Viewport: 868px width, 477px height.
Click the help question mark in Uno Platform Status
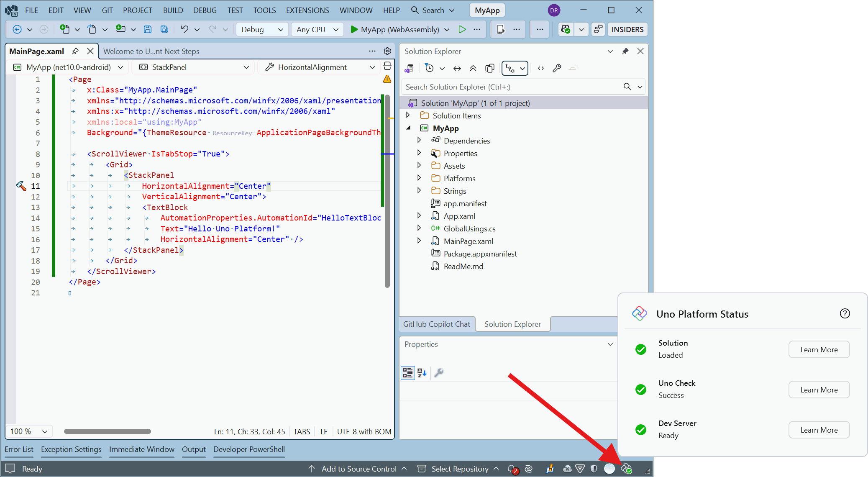coord(845,313)
